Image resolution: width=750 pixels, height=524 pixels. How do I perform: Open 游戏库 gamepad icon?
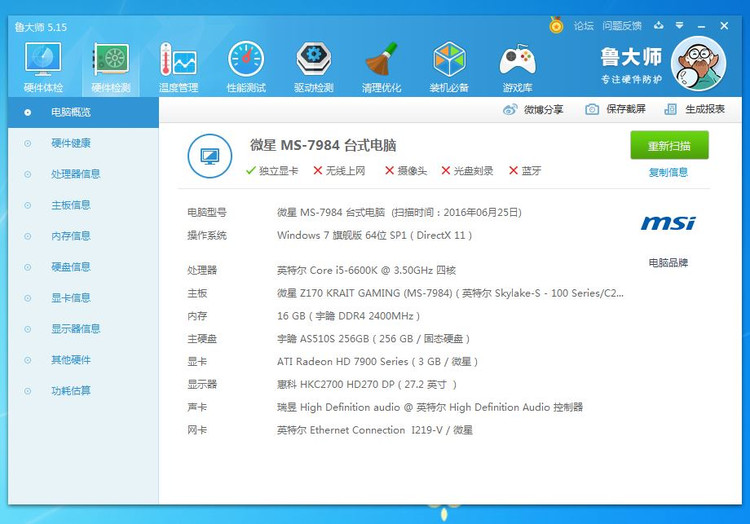(x=517, y=67)
